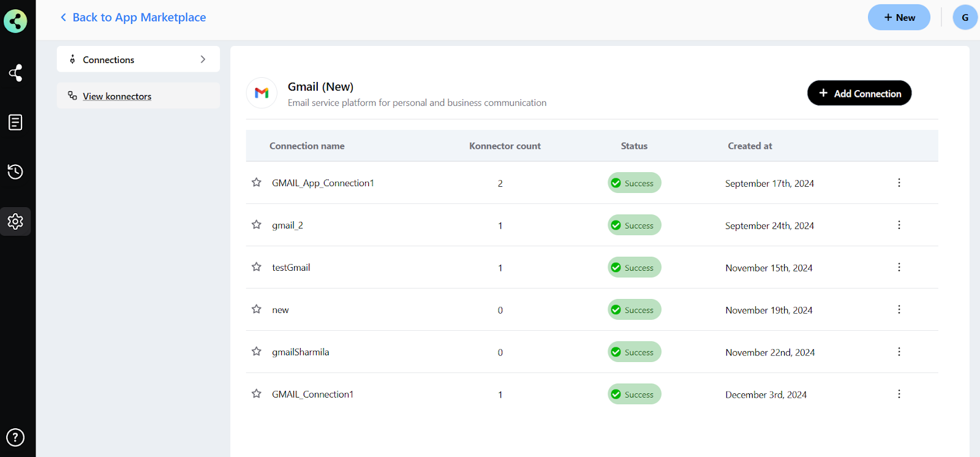The height and width of the screenshot is (457, 980).
Task: Click the New button
Action: point(899,17)
